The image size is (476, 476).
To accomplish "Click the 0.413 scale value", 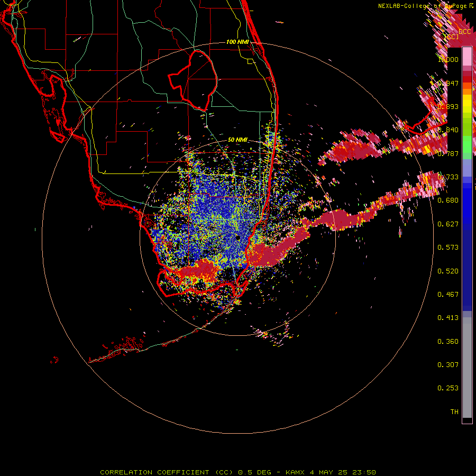I will pos(448,318).
